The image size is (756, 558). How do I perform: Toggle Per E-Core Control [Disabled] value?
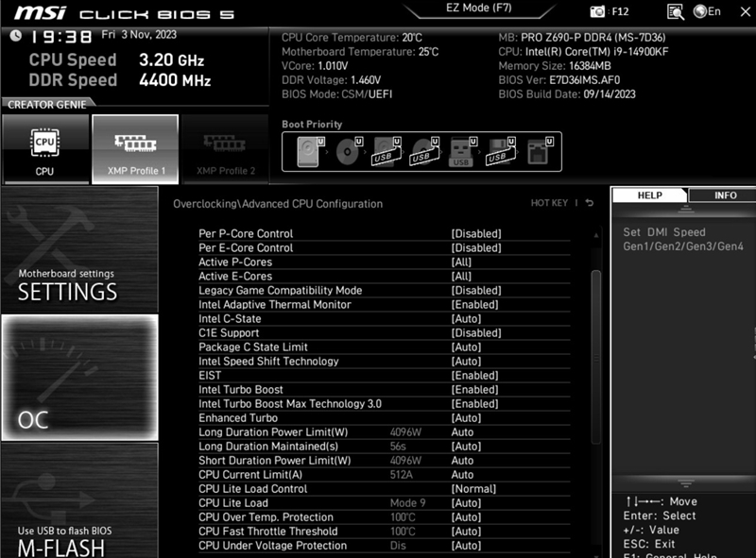click(476, 247)
